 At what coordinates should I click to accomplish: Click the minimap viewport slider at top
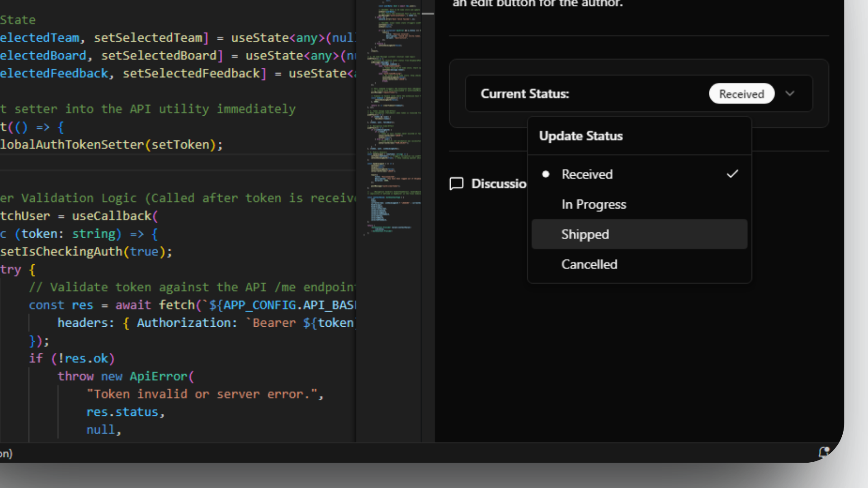(428, 14)
